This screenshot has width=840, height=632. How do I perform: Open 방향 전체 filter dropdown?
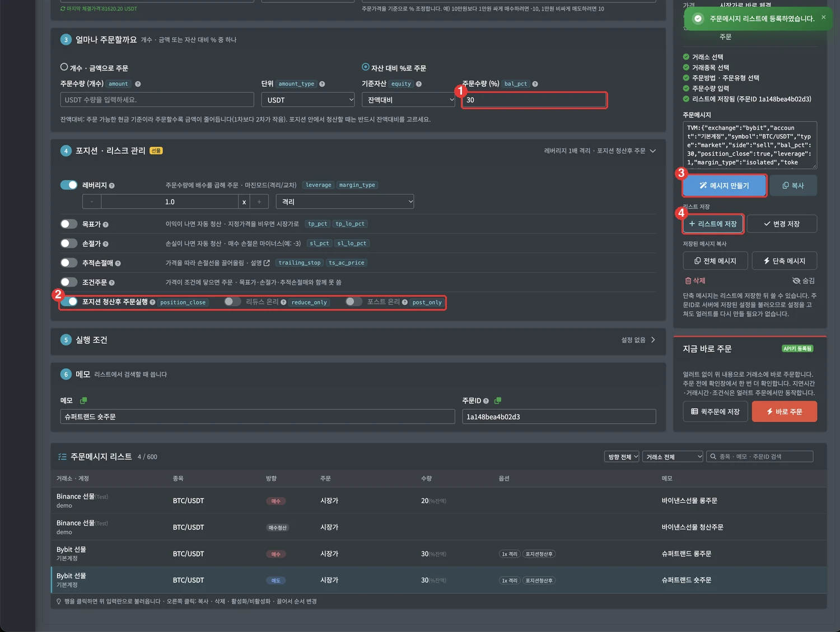(x=622, y=457)
